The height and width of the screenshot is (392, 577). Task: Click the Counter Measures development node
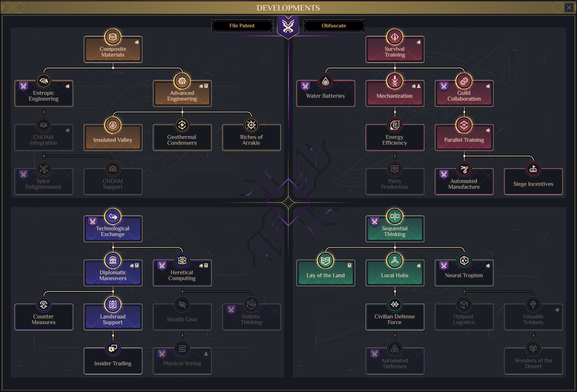[44, 319]
